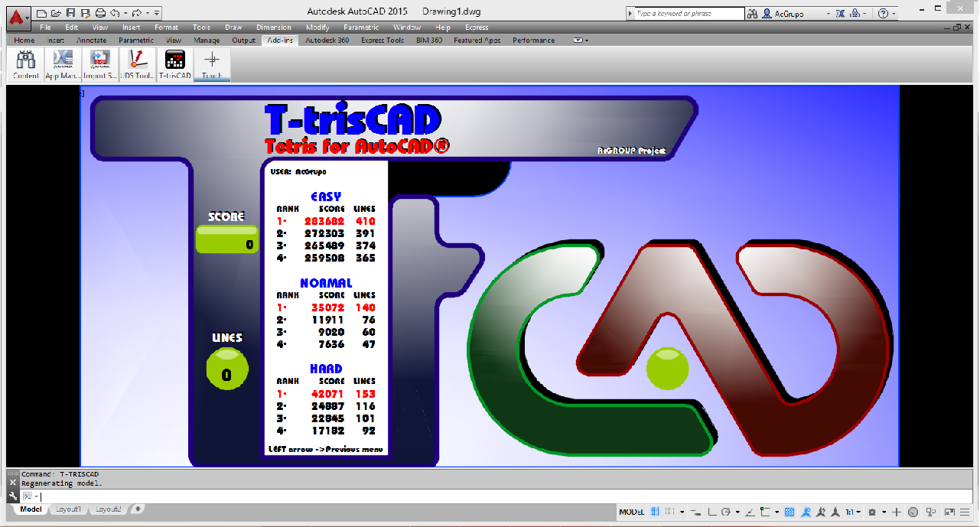
Task: Toggle transparency display in status bar
Action: 790,512
